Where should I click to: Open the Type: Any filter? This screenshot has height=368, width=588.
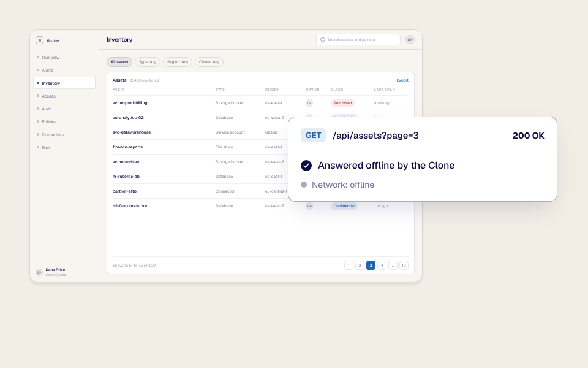tap(148, 62)
